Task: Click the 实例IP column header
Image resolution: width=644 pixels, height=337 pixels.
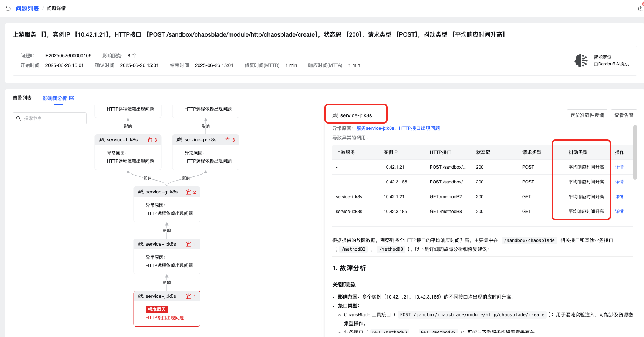Action: coord(391,152)
